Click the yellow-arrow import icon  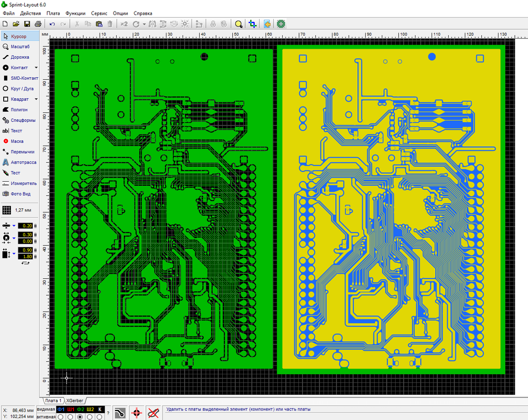(267, 24)
